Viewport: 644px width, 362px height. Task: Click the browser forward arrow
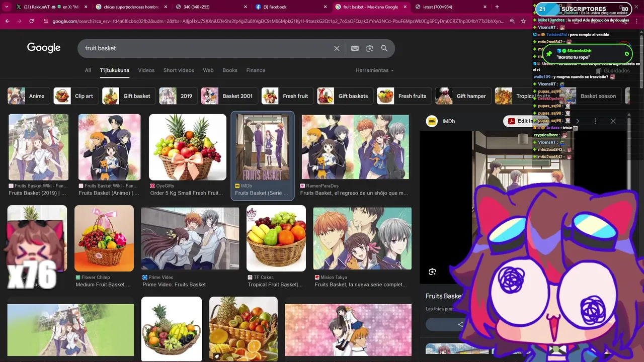coord(19,21)
